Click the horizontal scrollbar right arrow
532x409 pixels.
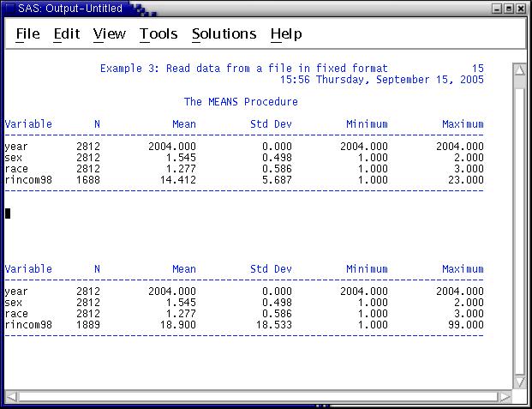(x=504, y=397)
